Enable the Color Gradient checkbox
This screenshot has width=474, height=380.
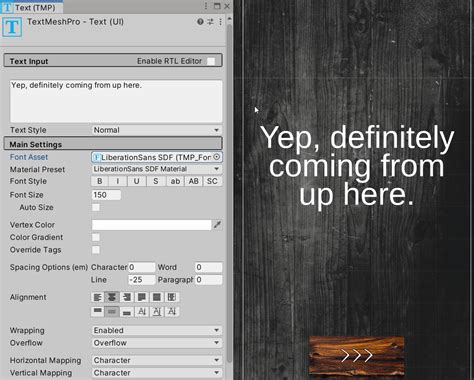coord(96,237)
